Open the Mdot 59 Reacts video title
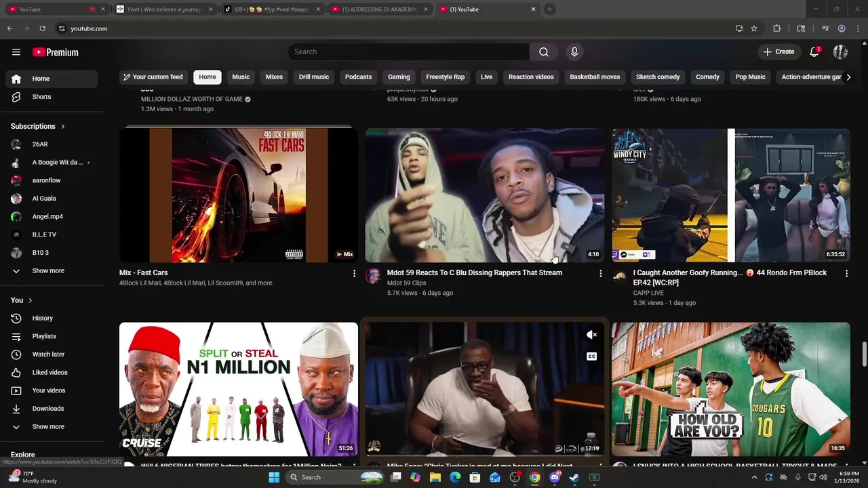868x488 pixels. pyautogui.click(x=475, y=272)
